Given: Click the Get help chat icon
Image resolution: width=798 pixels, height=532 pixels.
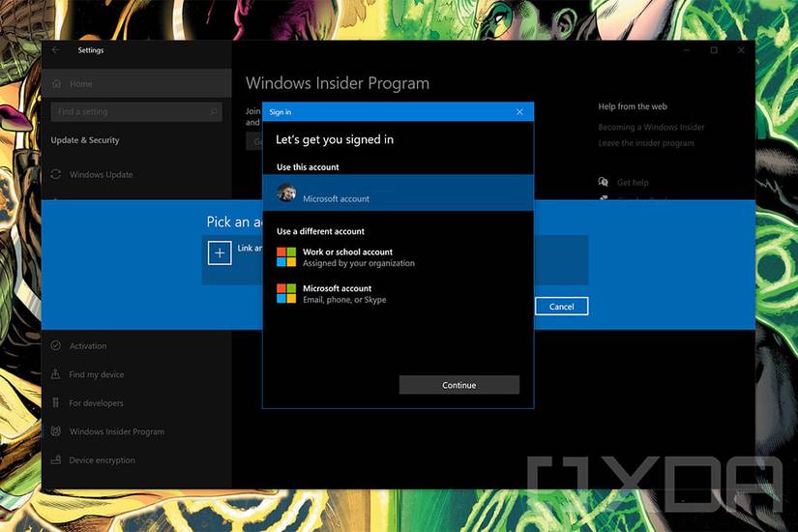Looking at the screenshot, I should point(603,182).
